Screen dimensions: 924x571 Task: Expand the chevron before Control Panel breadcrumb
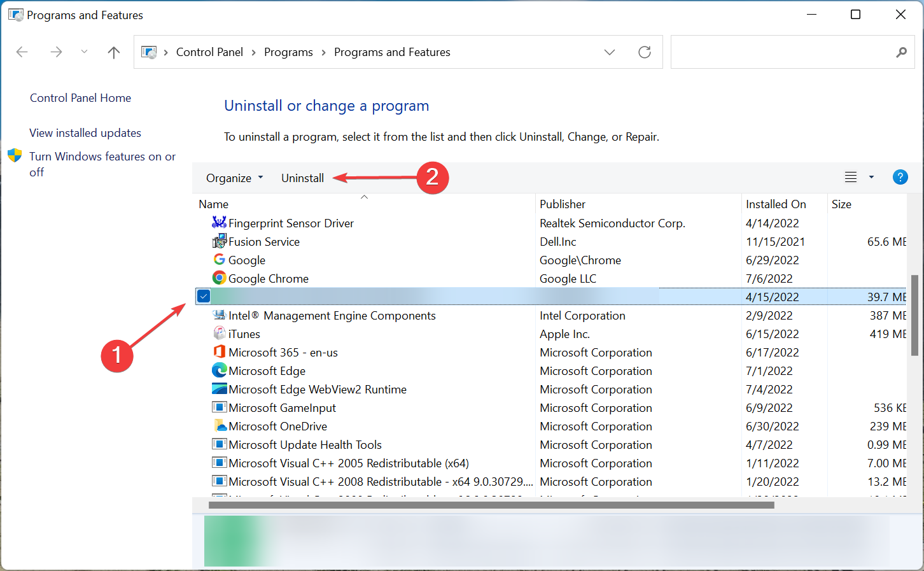(166, 52)
